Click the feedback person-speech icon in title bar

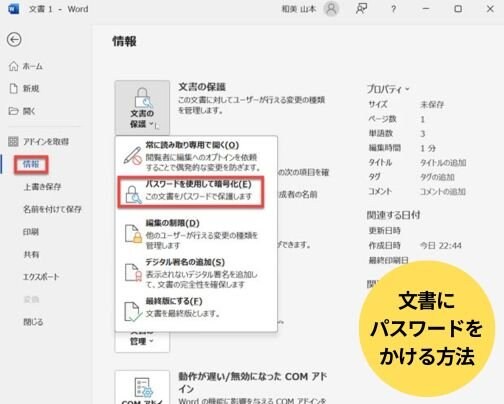point(362,9)
